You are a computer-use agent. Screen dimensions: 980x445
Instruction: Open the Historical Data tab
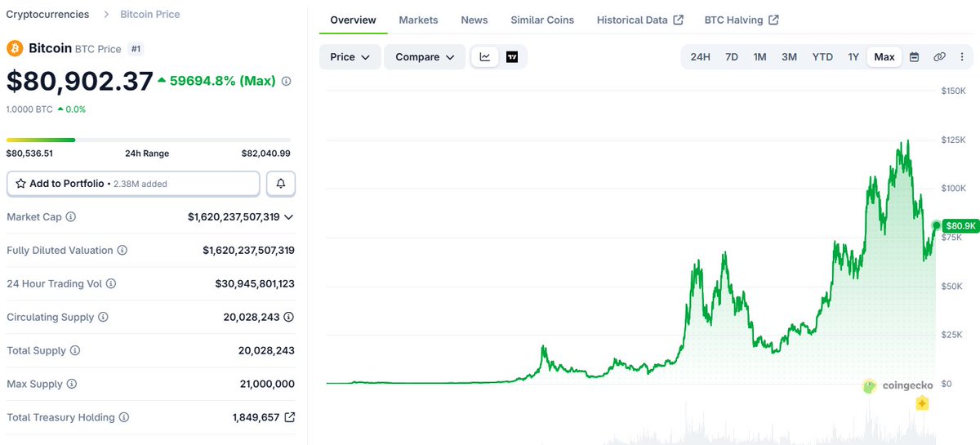click(640, 20)
